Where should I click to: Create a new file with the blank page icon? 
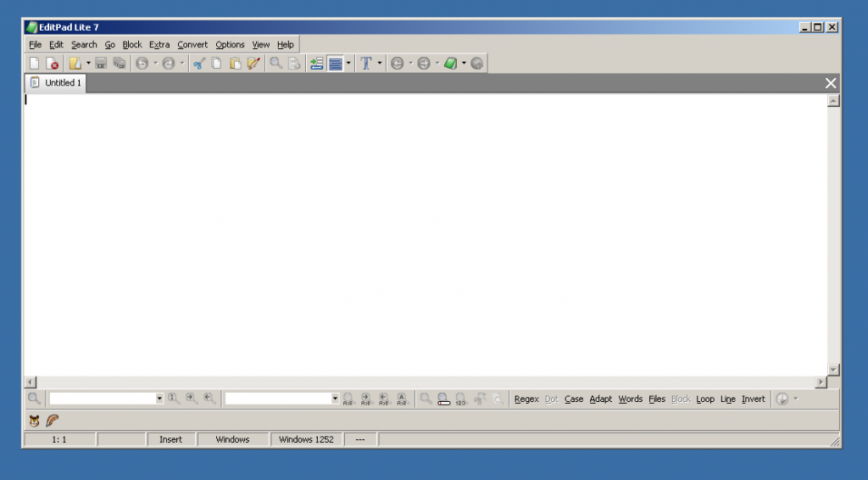34,64
